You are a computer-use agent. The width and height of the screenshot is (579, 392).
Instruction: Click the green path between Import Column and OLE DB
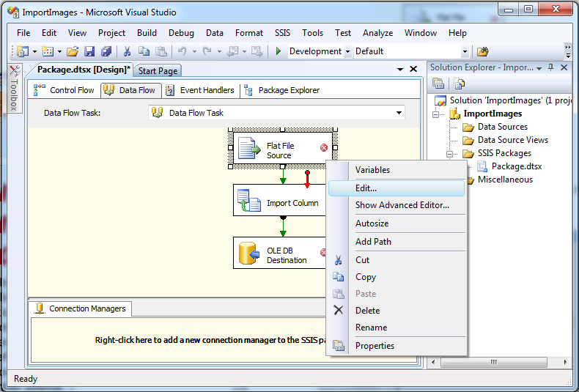click(283, 226)
